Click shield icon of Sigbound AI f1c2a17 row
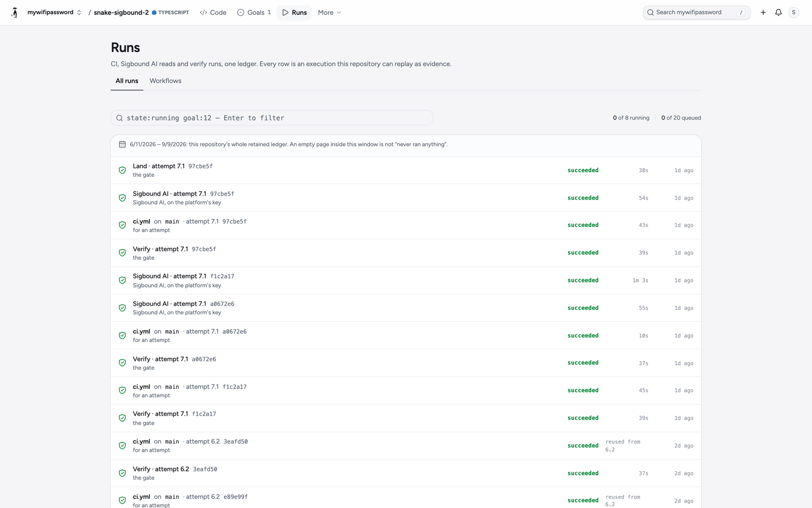 122,280
